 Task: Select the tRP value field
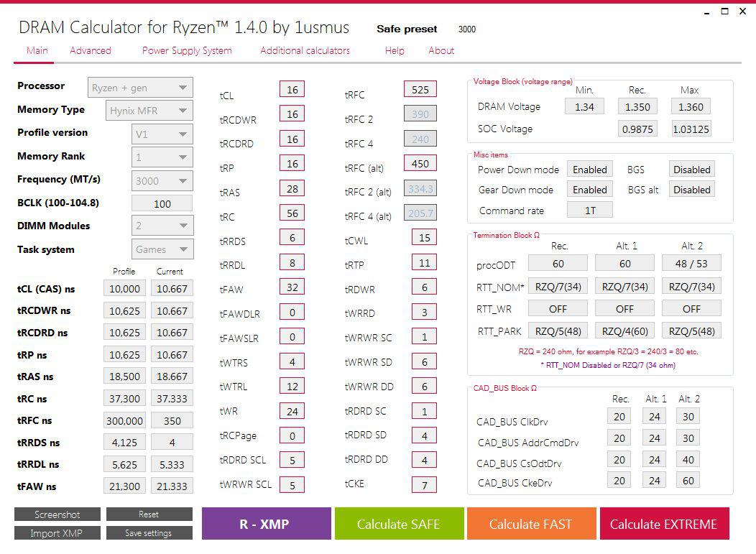(292, 163)
